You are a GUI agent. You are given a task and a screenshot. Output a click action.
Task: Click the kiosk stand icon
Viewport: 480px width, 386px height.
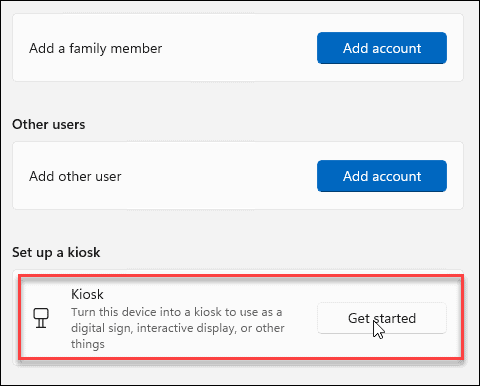click(41, 318)
